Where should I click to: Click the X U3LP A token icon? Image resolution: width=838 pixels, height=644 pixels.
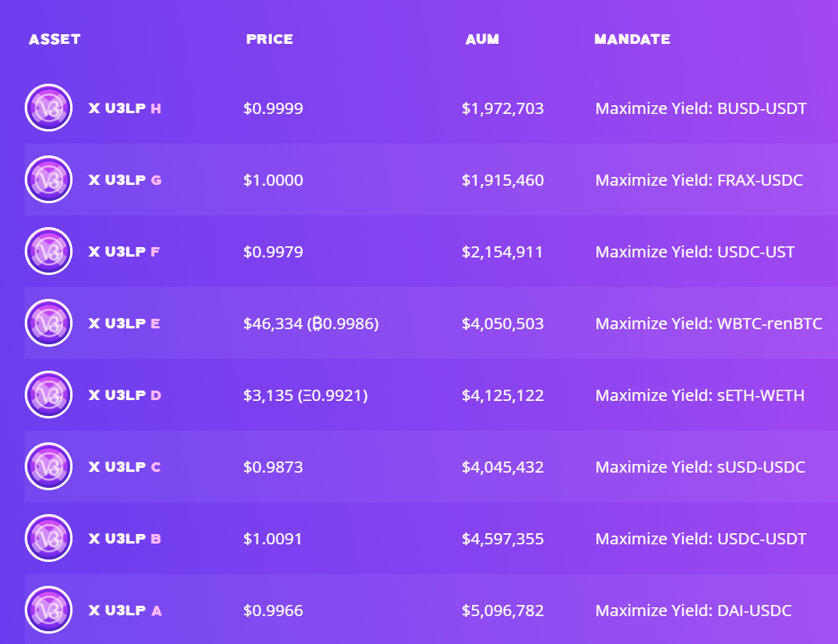point(49,610)
